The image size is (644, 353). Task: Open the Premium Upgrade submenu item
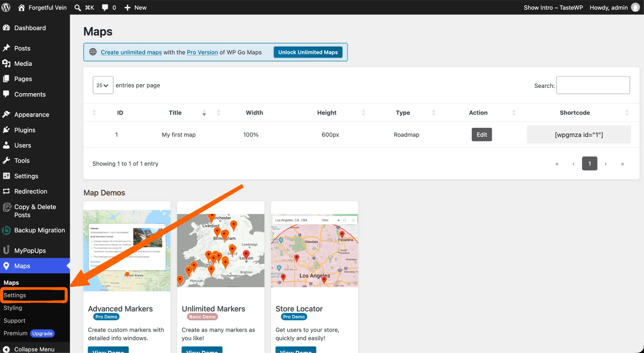click(29, 333)
